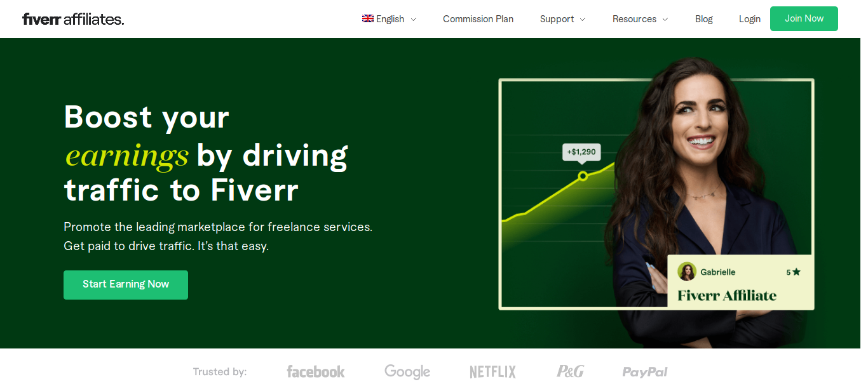Click the PayPal logo under Trusted by
The width and height of the screenshot is (868, 391).
[645, 372]
